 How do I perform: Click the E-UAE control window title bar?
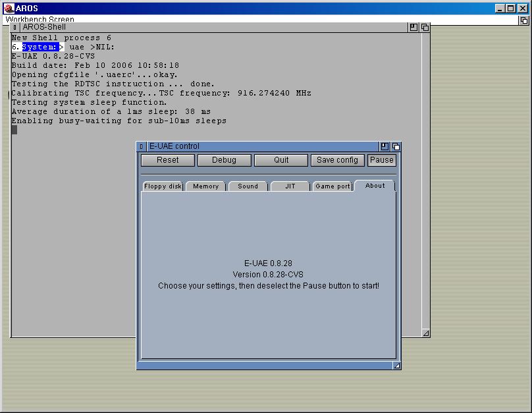click(263, 146)
